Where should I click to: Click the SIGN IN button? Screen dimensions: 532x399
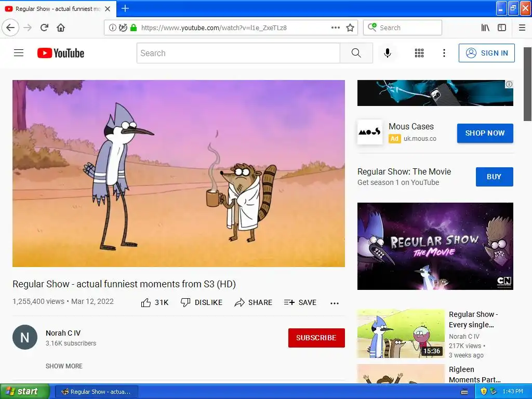(x=486, y=53)
